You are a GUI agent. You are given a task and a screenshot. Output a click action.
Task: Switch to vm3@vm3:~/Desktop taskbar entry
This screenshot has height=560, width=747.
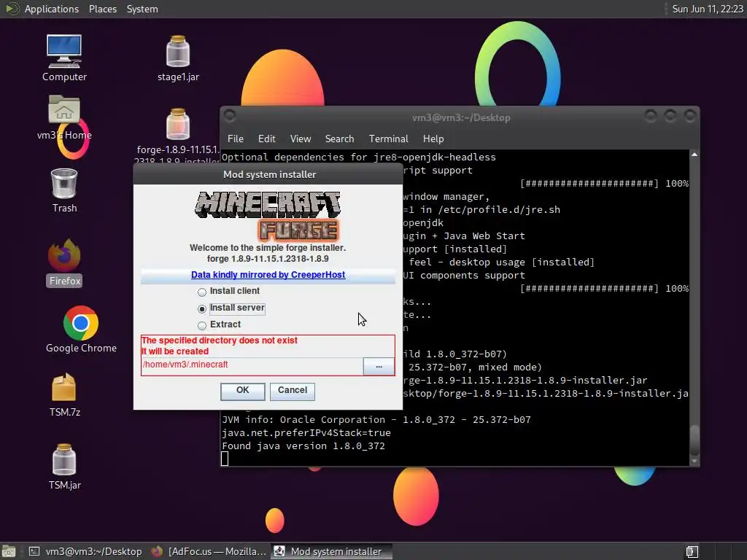click(x=86, y=551)
